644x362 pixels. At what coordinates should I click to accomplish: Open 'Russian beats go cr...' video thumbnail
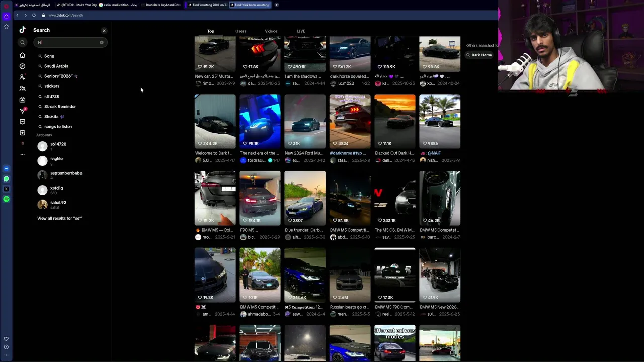pyautogui.click(x=350, y=275)
